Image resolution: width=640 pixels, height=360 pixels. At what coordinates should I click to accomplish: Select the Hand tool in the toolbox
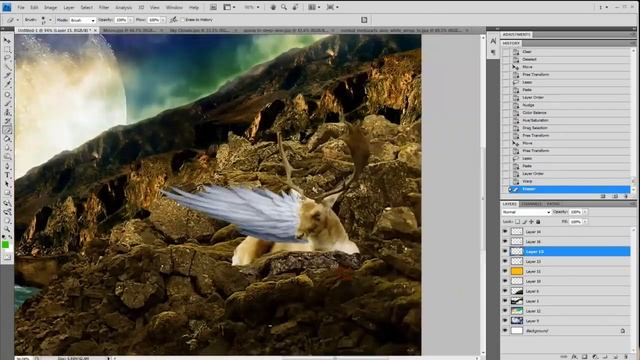(7, 221)
